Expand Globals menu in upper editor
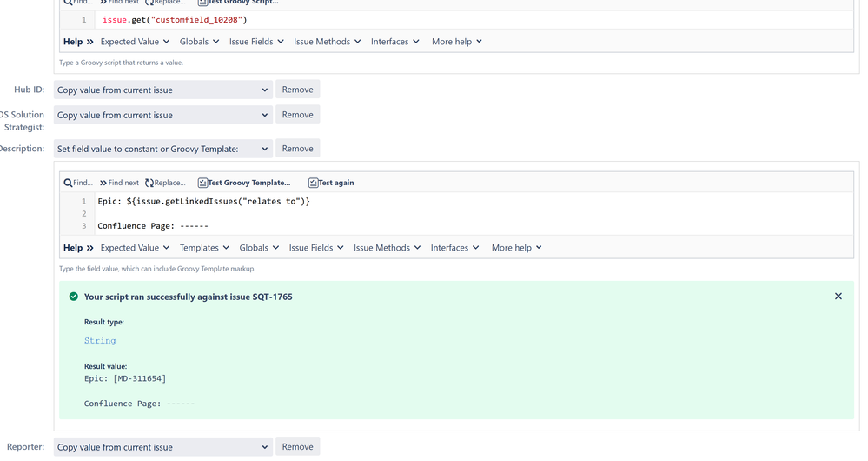 [199, 42]
